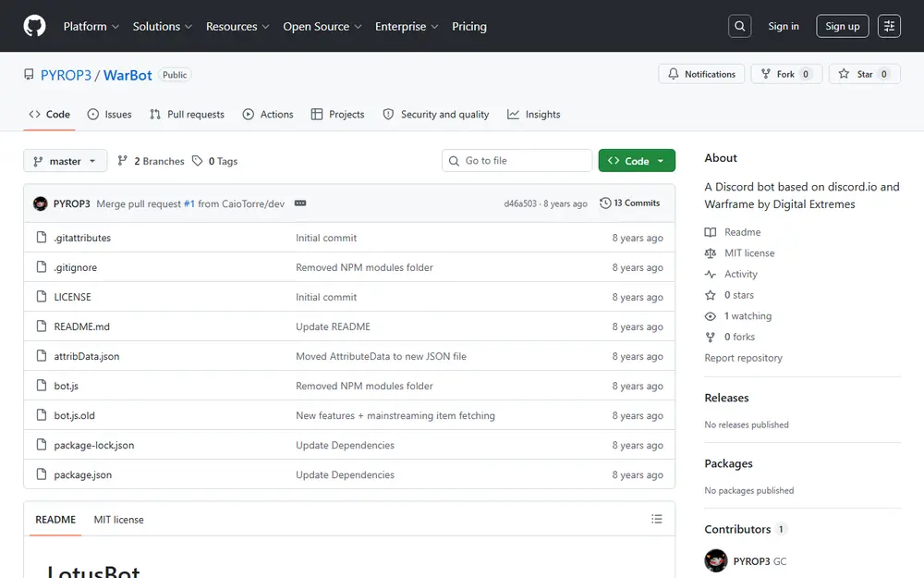Open the green Code dropdown button
The width and height of the screenshot is (924, 578).
pos(637,160)
